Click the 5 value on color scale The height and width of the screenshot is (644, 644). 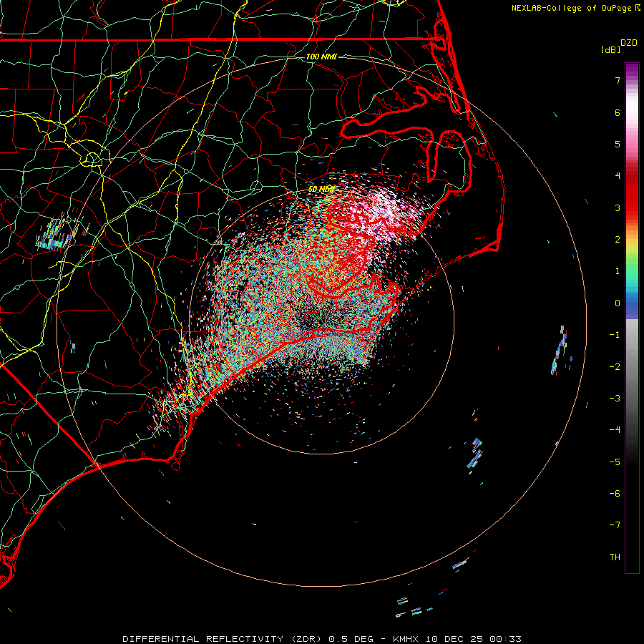(618, 144)
